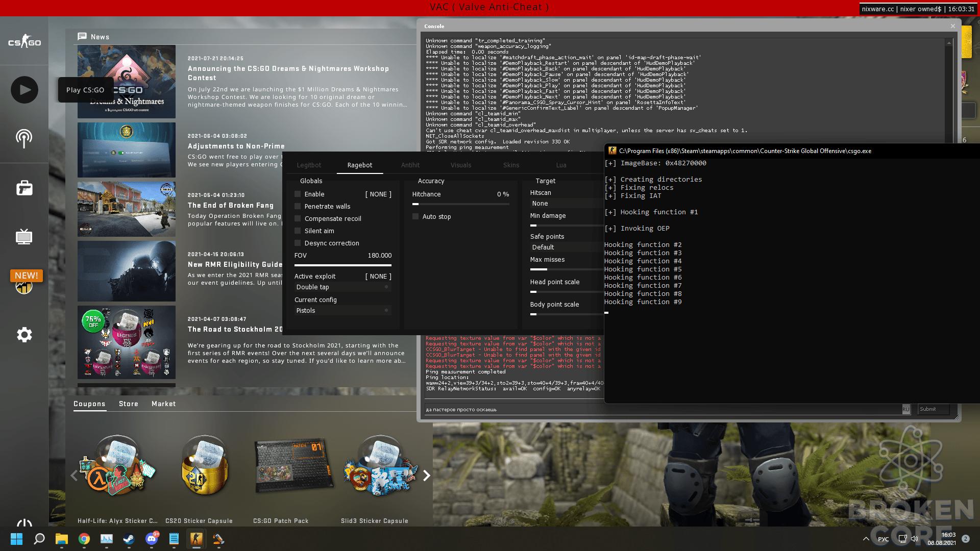
Task: Adjust the Hitchance slider
Action: click(x=460, y=204)
